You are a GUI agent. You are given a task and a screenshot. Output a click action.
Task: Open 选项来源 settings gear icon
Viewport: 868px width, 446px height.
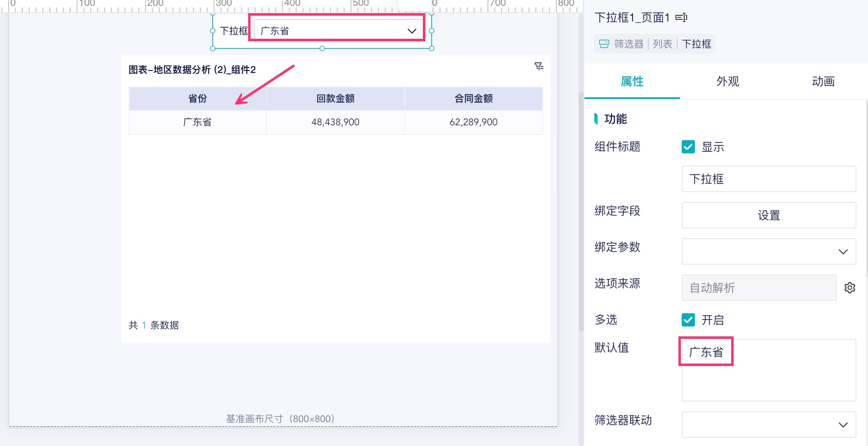[x=849, y=288]
